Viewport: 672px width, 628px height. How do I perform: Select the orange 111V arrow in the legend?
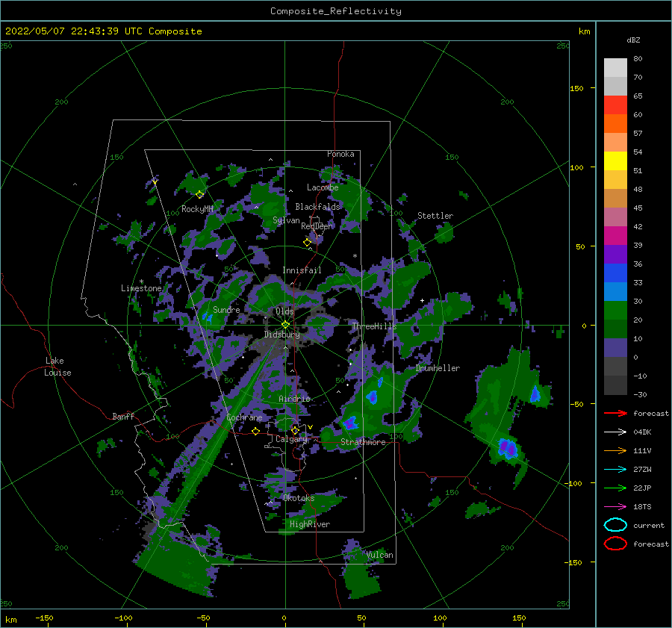[x=615, y=450]
